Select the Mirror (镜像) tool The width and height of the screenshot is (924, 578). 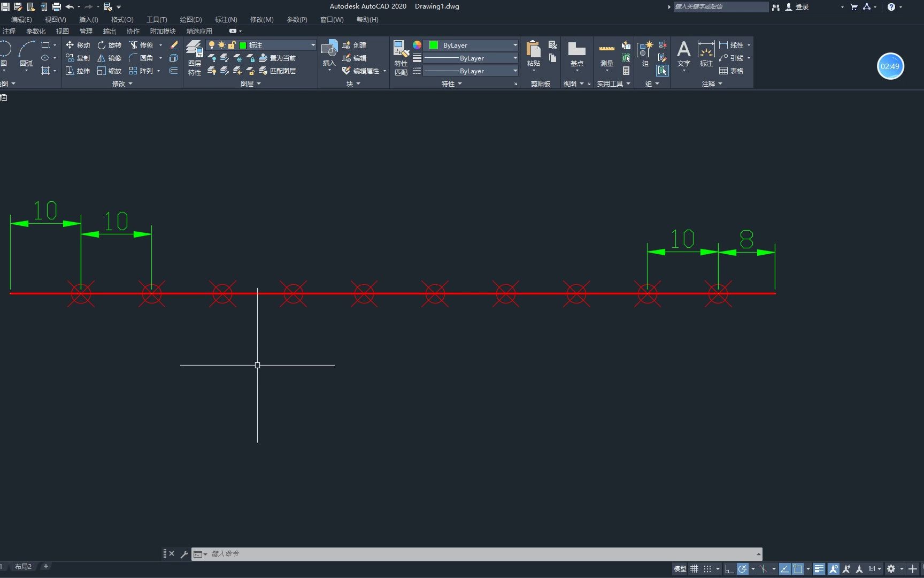tap(110, 58)
